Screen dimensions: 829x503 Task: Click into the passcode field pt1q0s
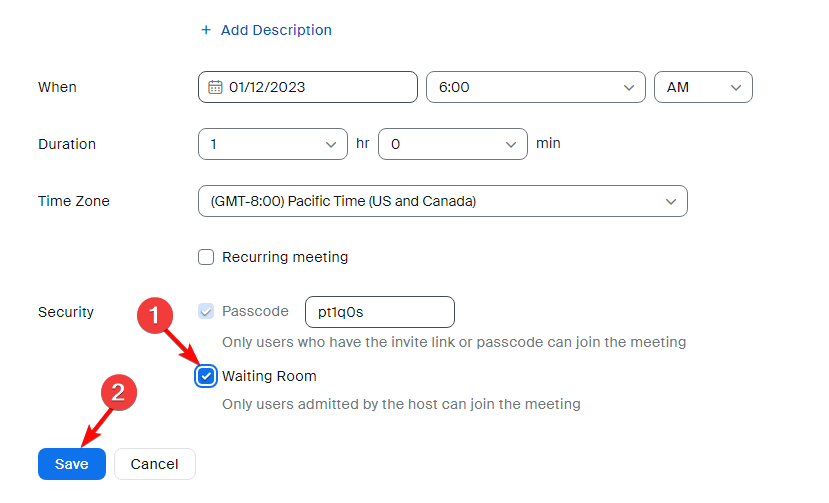click(x=380, y=312)
